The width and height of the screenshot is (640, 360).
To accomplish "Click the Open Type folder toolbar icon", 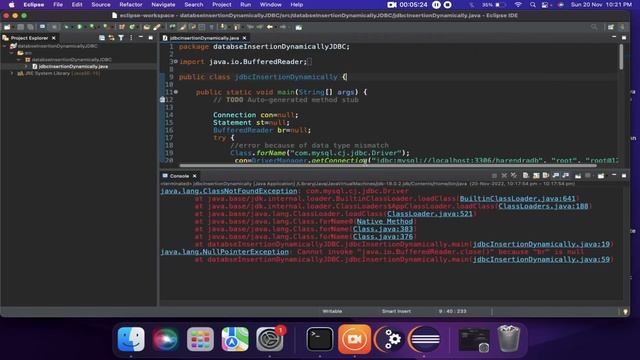I will (146, 27).
